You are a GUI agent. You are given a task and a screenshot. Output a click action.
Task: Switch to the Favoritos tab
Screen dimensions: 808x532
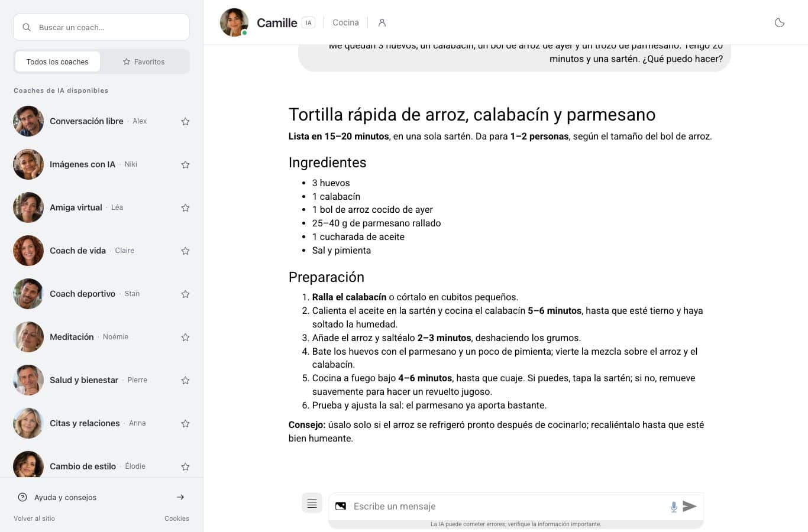144,61
